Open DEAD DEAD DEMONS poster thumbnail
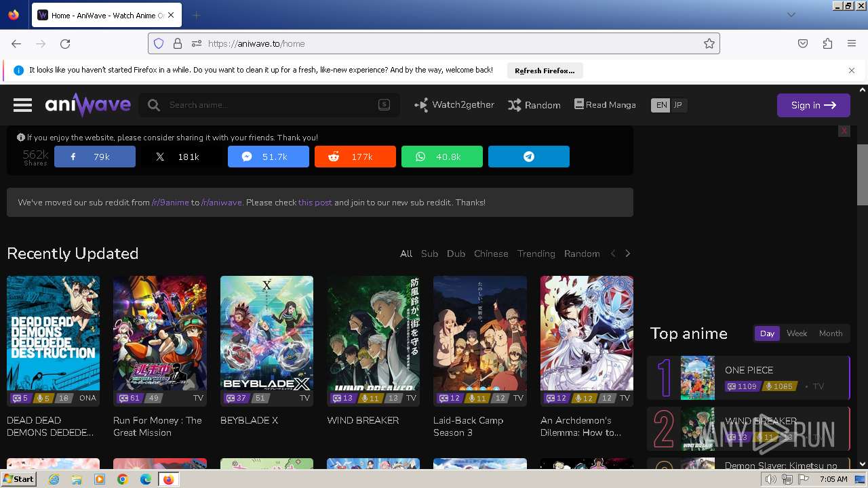The height and width of the screenshot is (488, 868). [x=53, y=333]
